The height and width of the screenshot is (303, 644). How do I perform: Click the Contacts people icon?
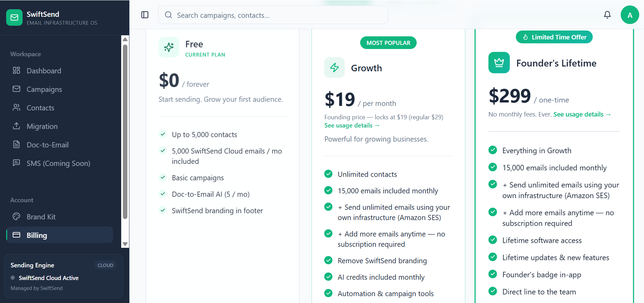coord(16,107)
